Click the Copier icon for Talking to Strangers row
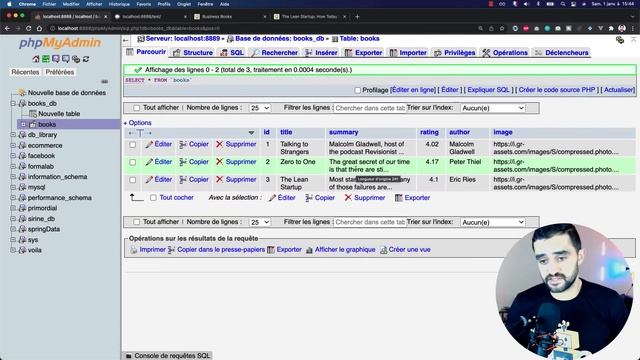This screenshot has width=640, height=360. pyautogui.click(x=183, y=144)
